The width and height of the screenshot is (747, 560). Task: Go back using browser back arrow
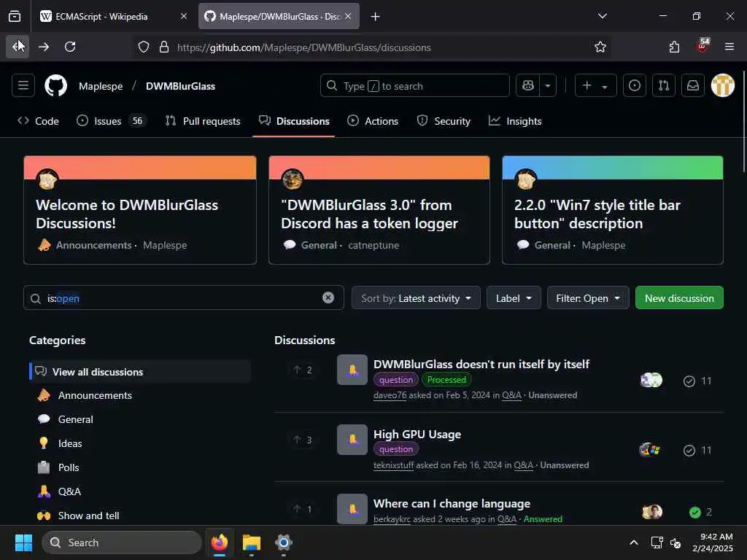[18, 47]
